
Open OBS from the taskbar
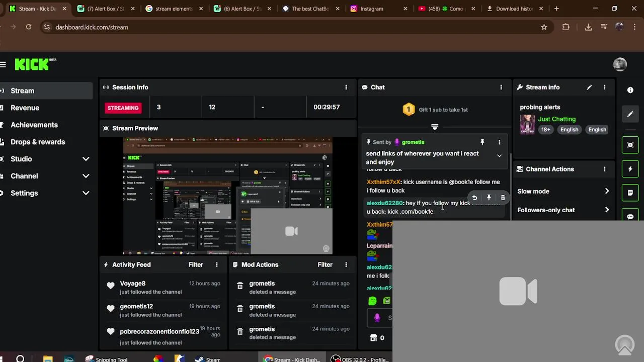[x=360, y=359]
